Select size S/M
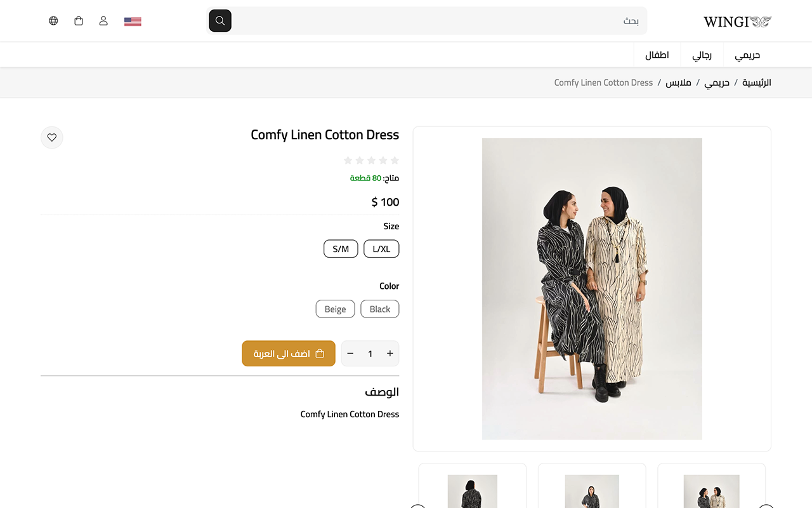This screenshot has height=508, width=812. point(341,249)
